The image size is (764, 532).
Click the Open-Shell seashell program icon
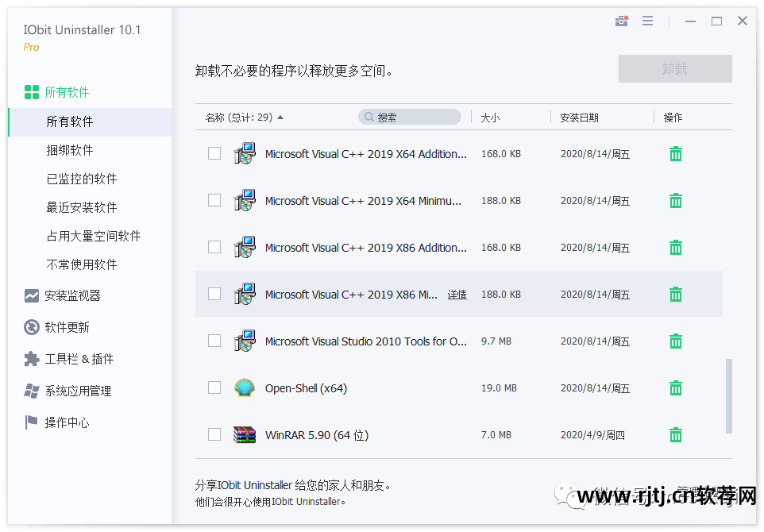tap(244, 387)
